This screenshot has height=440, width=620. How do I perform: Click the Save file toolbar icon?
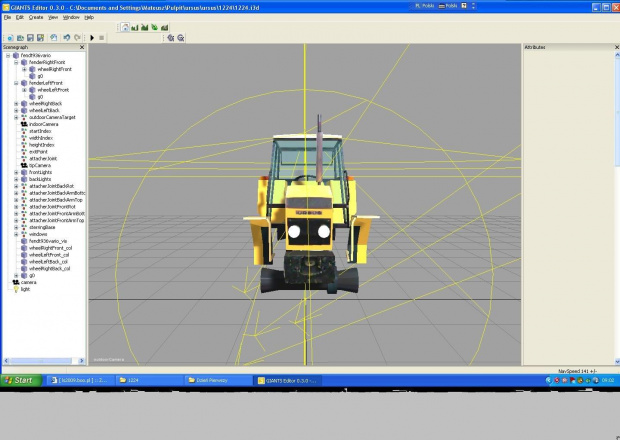(30, 37)
